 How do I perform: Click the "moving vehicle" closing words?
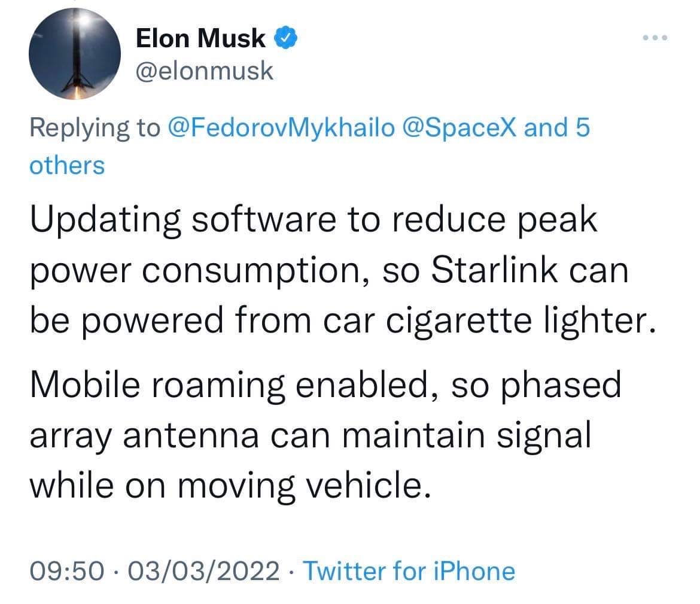(x=305, y=486)
